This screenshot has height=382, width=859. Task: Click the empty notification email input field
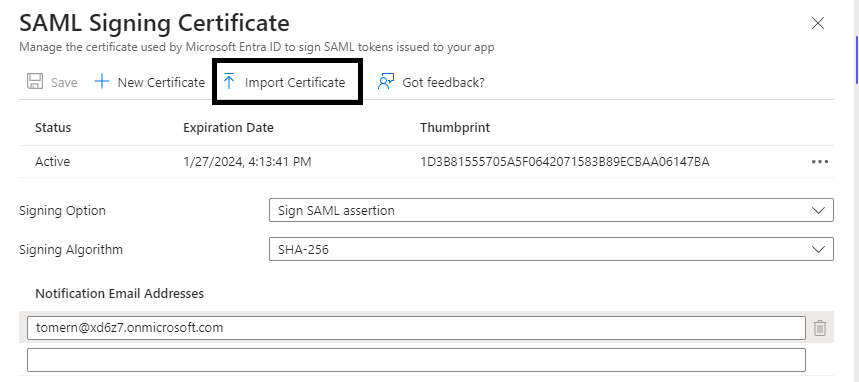[x=416, y=360]
